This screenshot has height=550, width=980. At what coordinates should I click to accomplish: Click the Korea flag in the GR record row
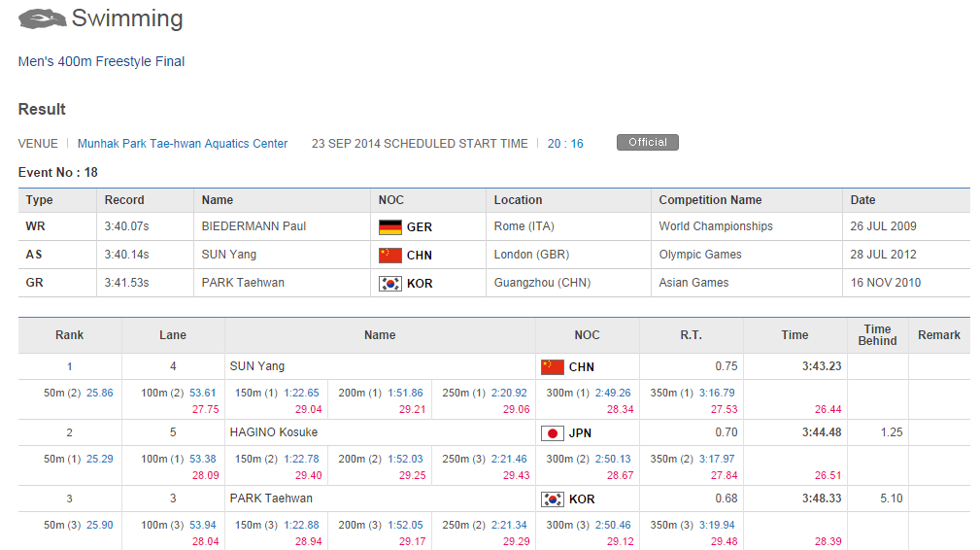pos(389,284)
